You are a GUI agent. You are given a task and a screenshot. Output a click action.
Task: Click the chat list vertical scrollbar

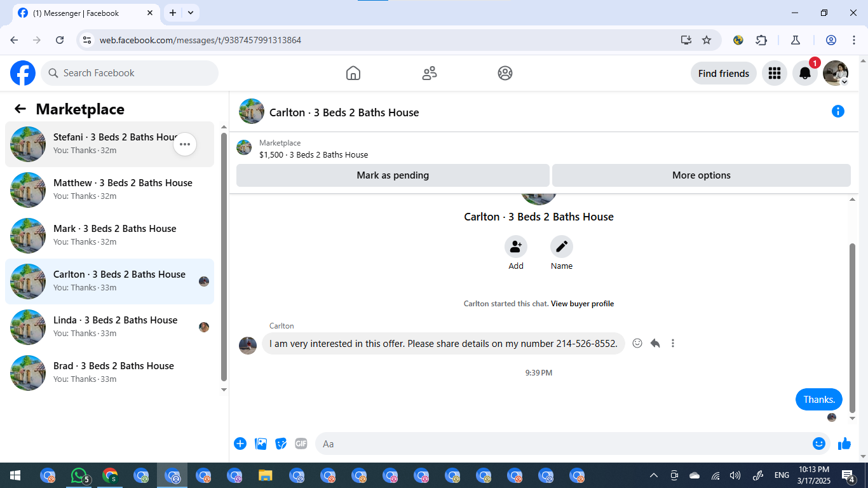[224, 257]
